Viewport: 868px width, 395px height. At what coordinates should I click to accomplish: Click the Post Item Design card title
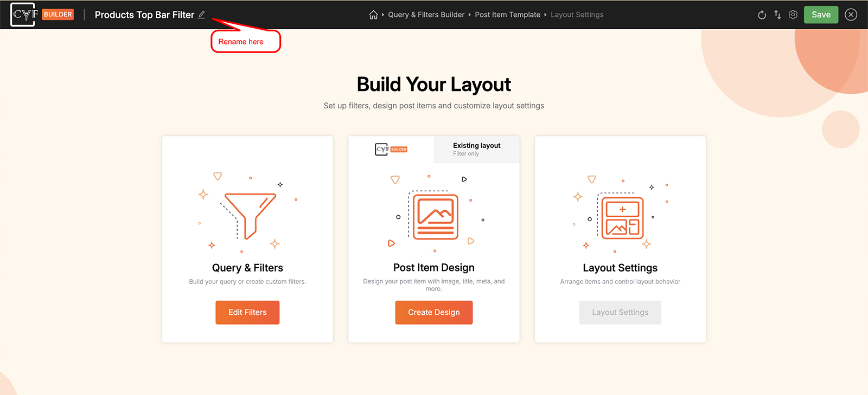pyautogui.click(x=434, y=268)
